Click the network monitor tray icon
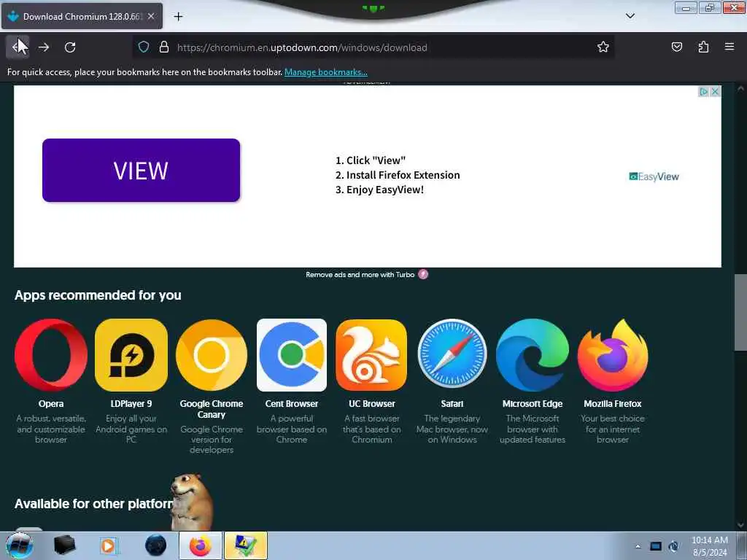The height and width of the screenshot is (560, 747). [656, 546]
